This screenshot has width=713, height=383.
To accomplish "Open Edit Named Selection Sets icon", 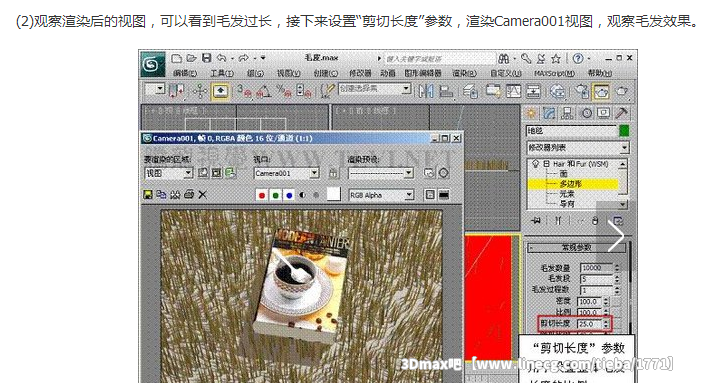I will point(327,91).
